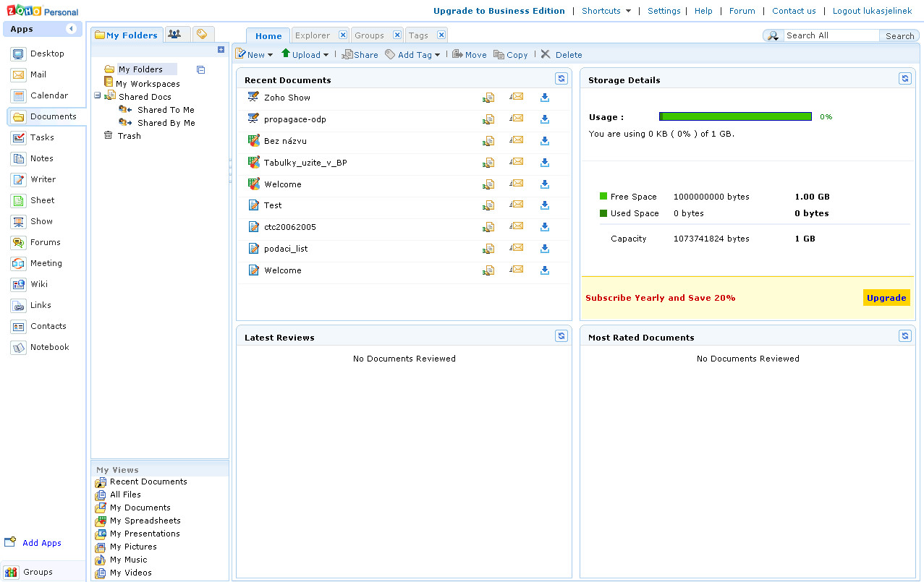The image size is (924, 582).
Task: Focus the Search All input field
Action: [831, 35]
